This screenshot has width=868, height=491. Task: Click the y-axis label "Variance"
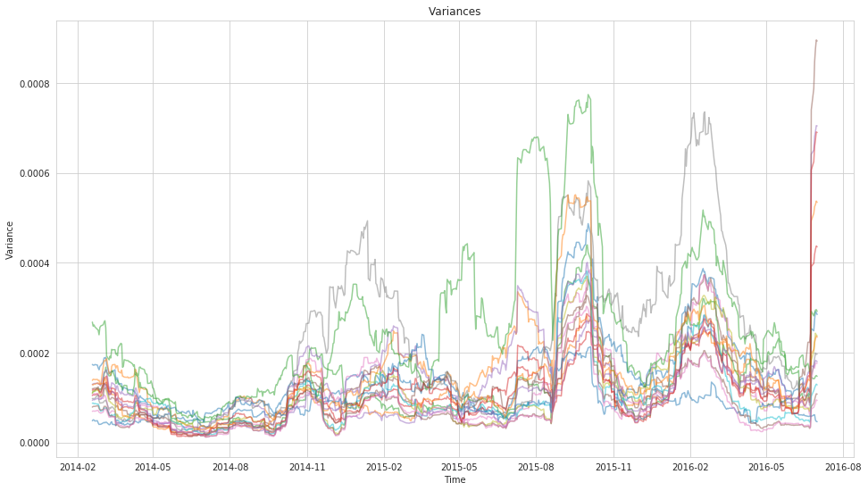[x=10, y=240]
